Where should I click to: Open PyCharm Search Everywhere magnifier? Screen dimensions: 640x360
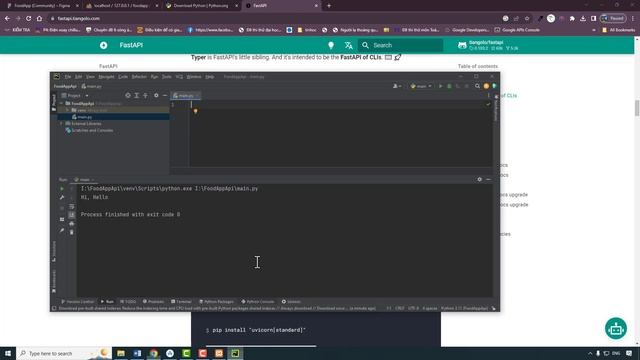click(x=477, y=86)
